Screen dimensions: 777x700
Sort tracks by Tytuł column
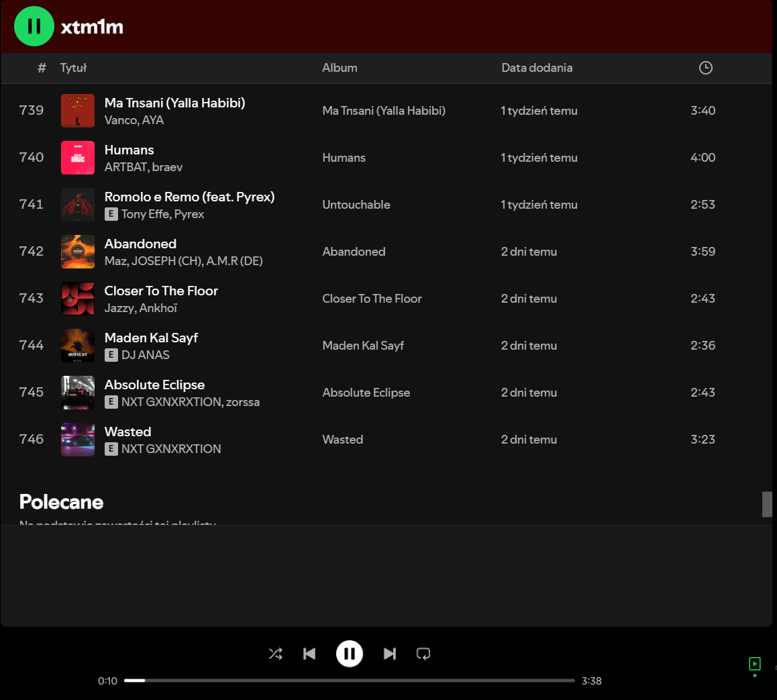tap(73, 68)
